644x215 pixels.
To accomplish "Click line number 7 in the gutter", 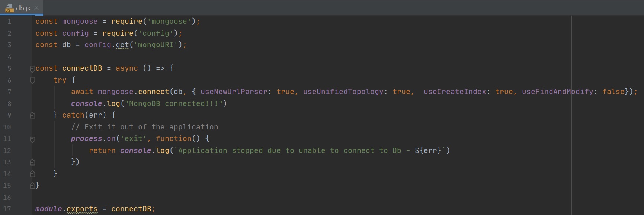I will click(x=9, y=92).
